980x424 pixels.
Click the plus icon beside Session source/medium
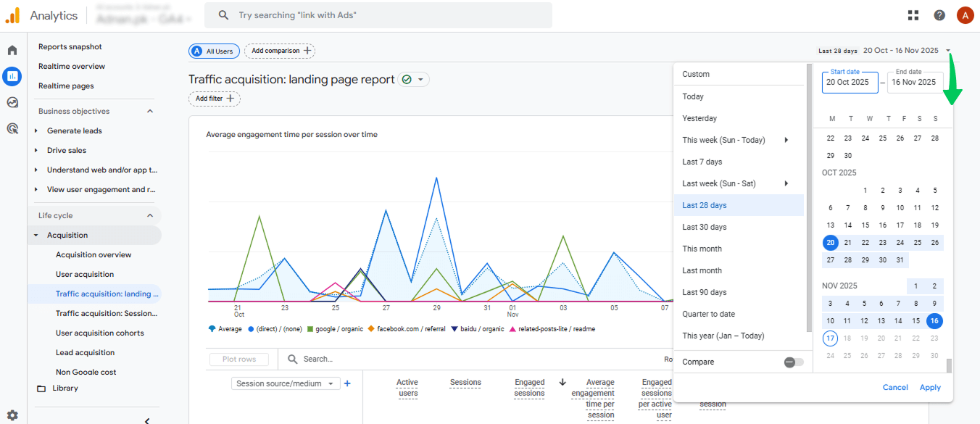(347, 383)
